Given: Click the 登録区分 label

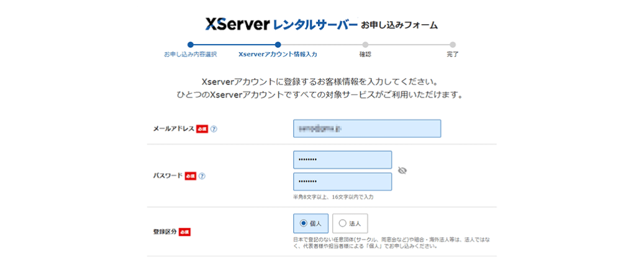Looking at the screenshot, I should click(x=165, y=232).
